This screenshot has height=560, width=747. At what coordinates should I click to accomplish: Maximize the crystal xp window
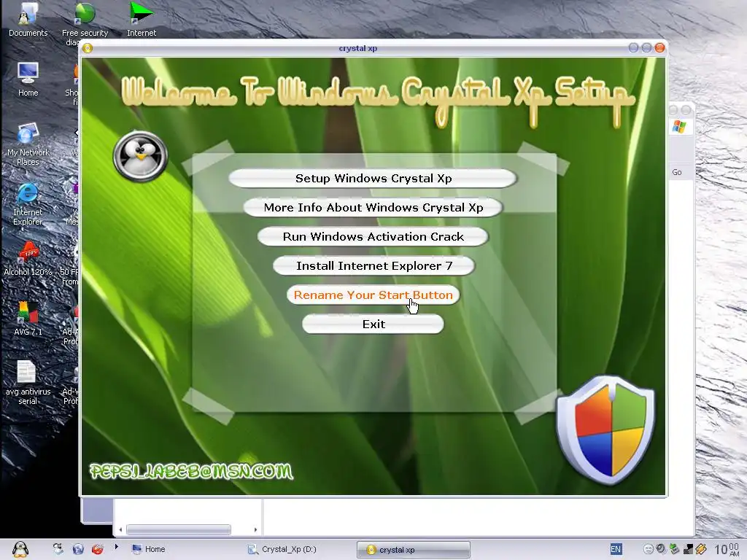(646, 47)
